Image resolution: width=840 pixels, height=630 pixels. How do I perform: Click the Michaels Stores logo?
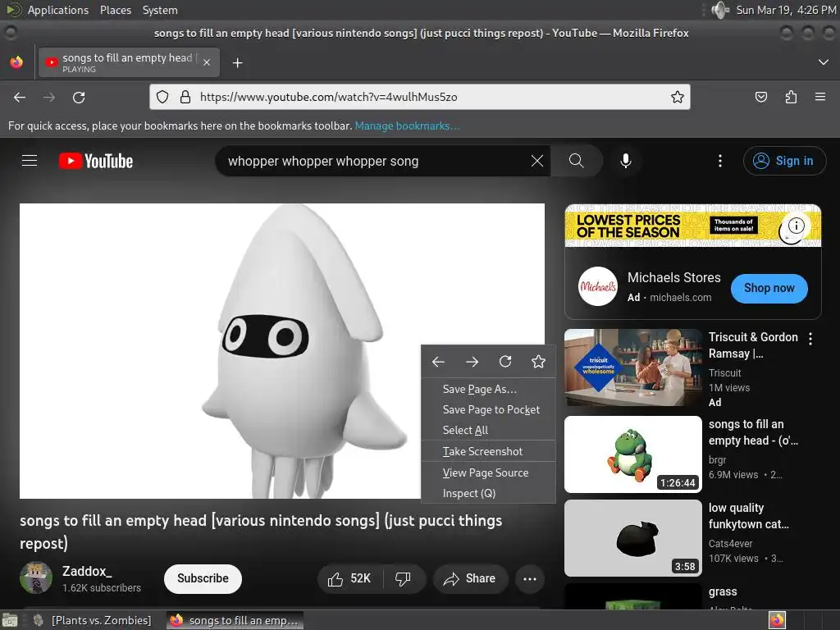point(598,286)
